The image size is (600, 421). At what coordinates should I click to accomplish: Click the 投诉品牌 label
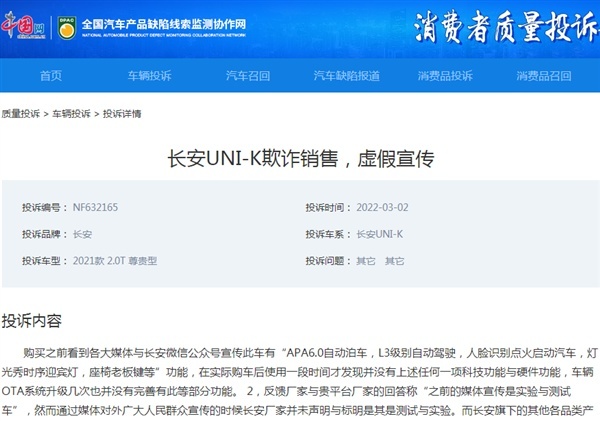[44, 234]
